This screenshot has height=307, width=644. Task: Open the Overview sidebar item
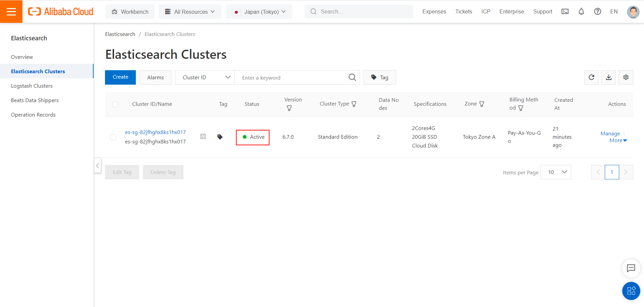[x=22, y=57]
